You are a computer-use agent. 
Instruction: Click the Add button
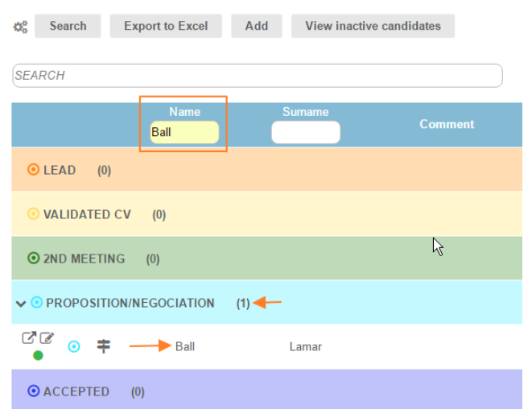256,26
